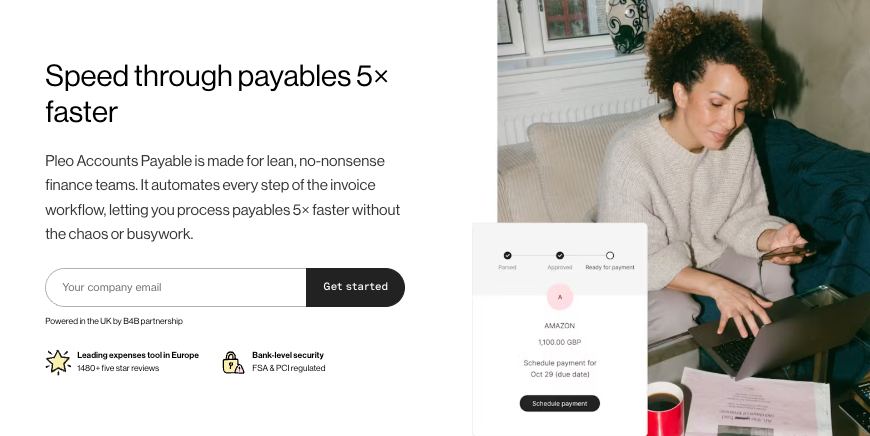Click Powered in the UK by B4B partnership text
The height and width of the screenshot is (436, 870).
[x=114, y=321]
